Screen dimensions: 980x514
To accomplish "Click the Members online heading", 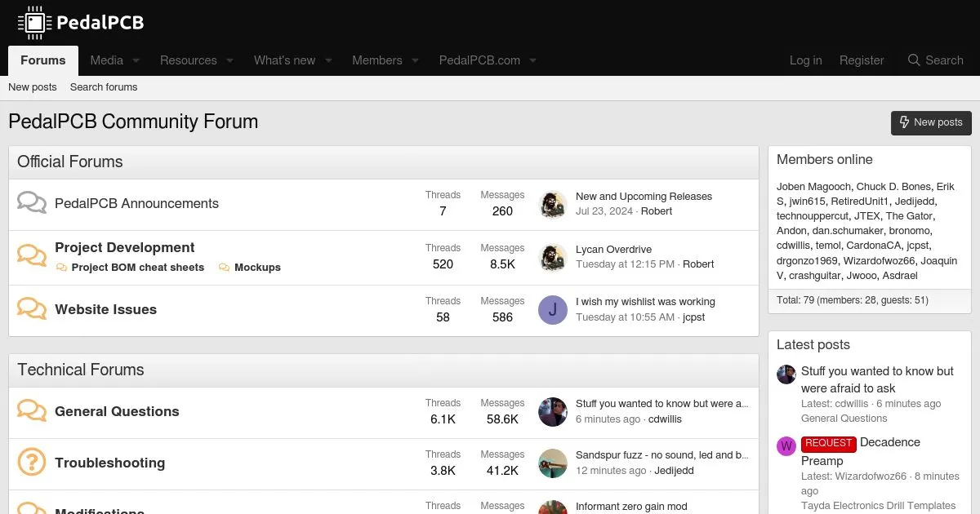I will point(825,160).
